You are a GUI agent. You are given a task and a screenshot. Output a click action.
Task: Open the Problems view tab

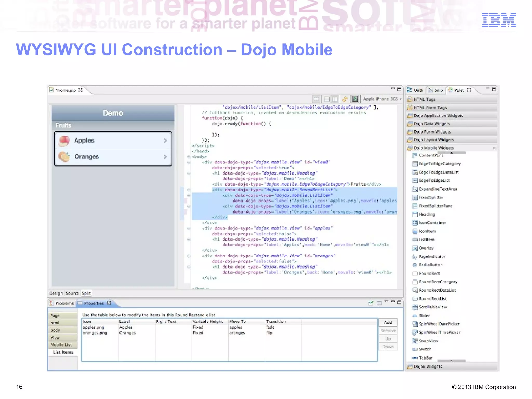(x=62, y=303)
